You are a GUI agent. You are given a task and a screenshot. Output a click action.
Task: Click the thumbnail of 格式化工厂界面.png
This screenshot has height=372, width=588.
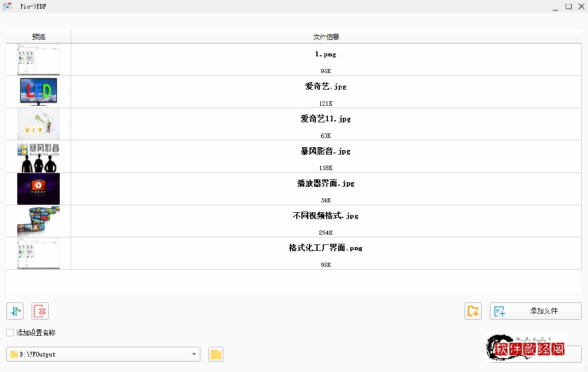pos(38,253)
